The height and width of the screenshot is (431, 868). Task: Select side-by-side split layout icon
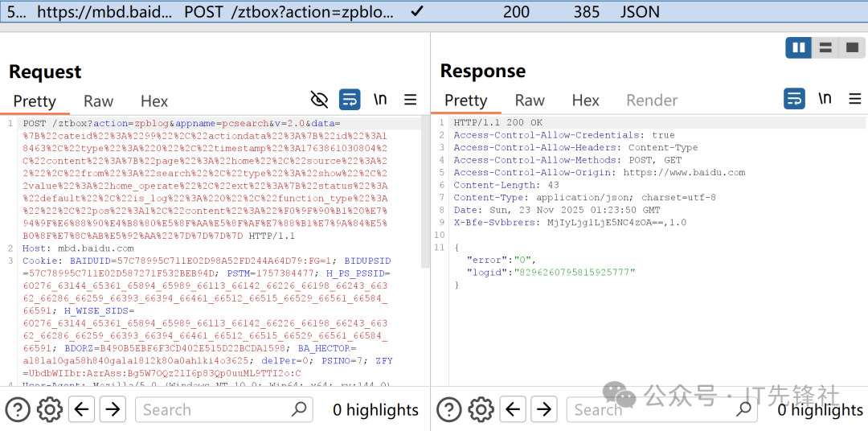tap(799, 47)
